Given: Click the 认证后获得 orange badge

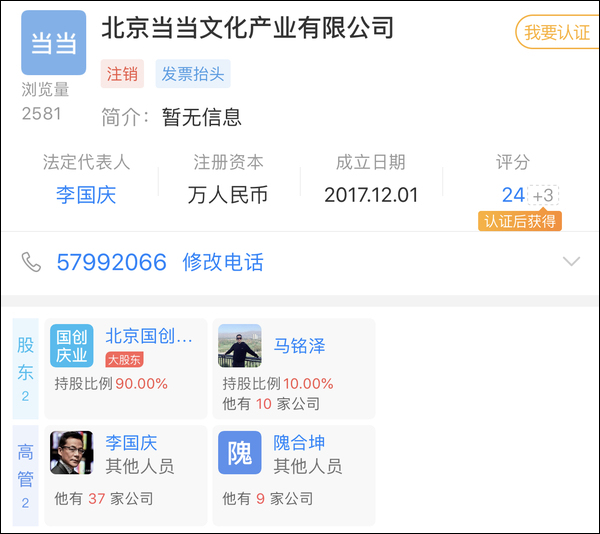Looking at the screenshot, I should click(x=519, y=221).
